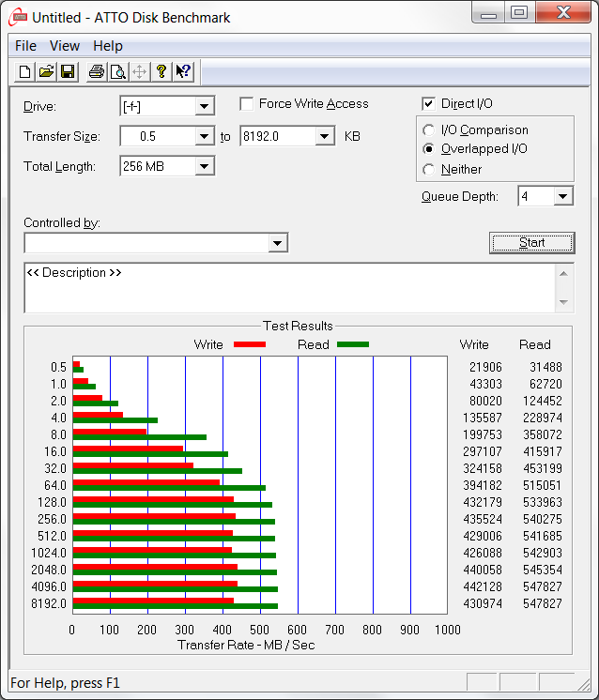Click inside the Description text box

pyautogui.click(x=289, y=288)
